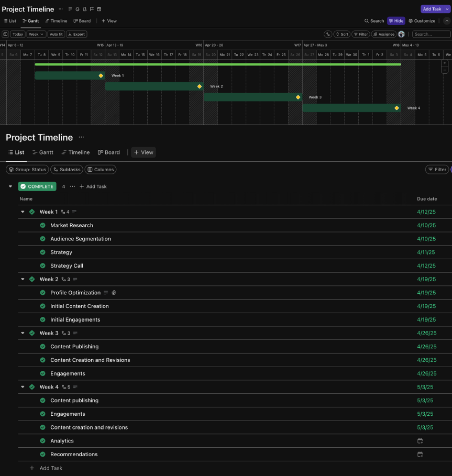Click the description icon on Profile Optimization row
Image resolution: width=452 pixels, height=476 pixels.
106,293
